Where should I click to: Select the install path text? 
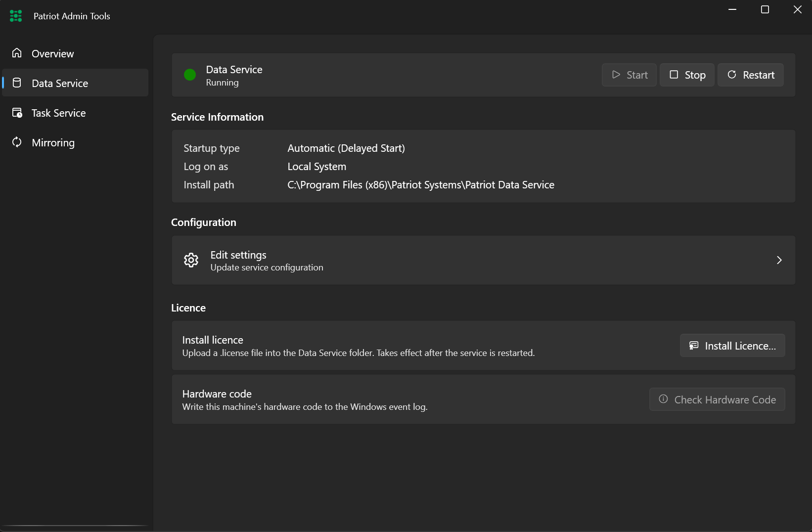[x=421, y=185]
